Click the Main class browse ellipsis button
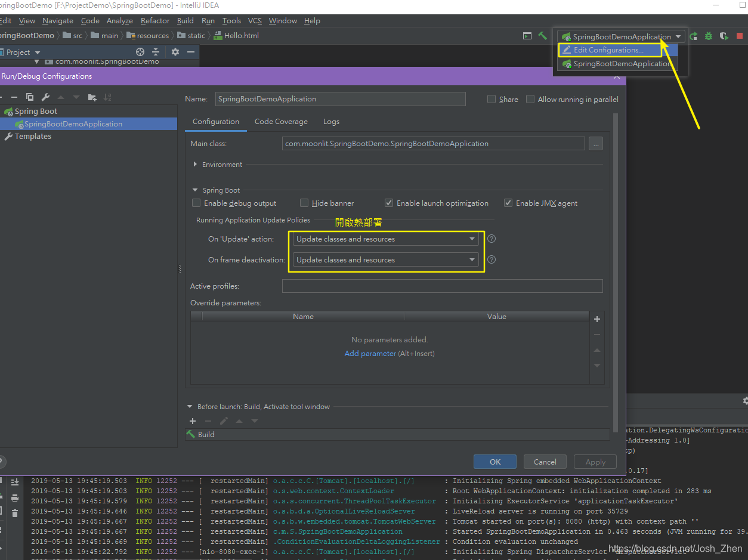The height and width of the screenshot is (560, 748). [x=596, y=144]
